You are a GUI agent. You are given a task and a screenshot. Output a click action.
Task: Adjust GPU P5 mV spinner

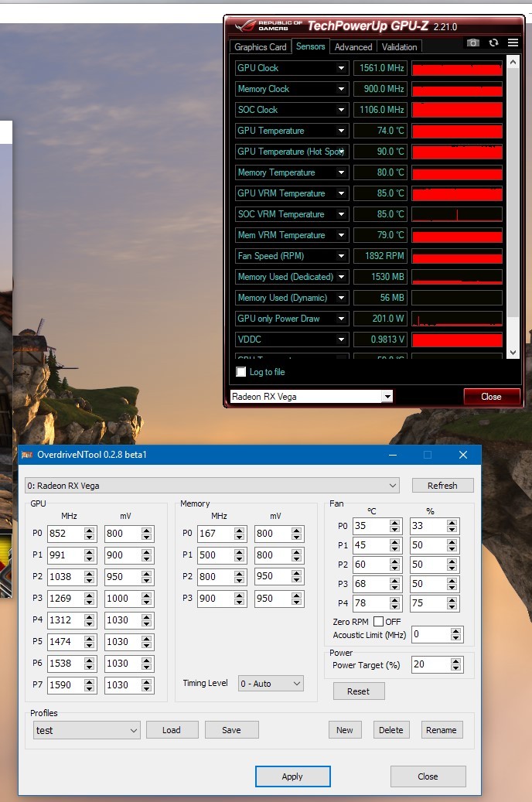tap(147, 642)
